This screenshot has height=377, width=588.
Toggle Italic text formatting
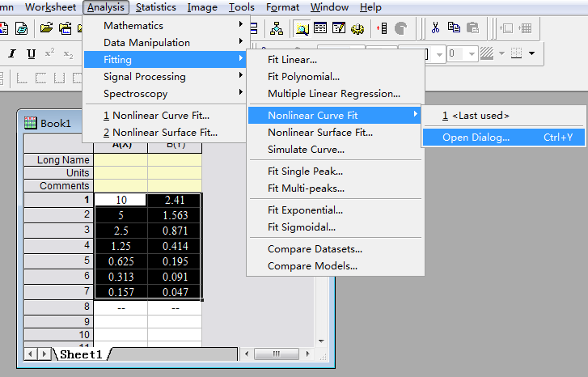[13, 53]
